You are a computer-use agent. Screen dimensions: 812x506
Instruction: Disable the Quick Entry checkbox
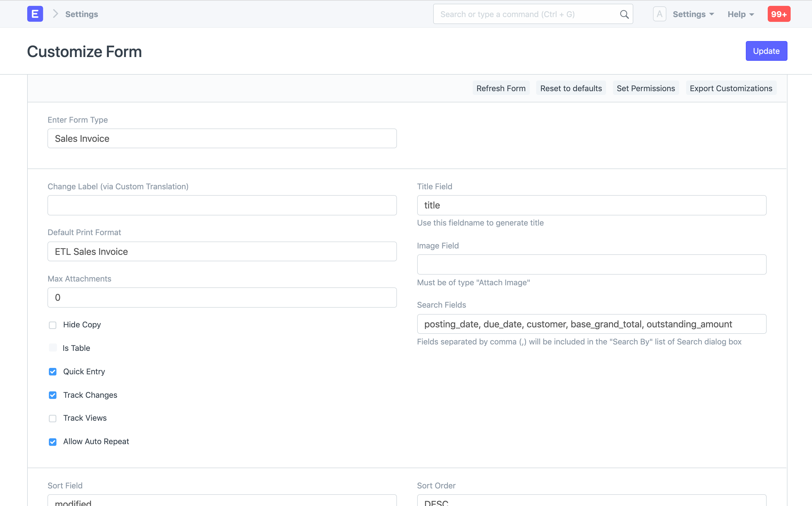coord(53,371)
